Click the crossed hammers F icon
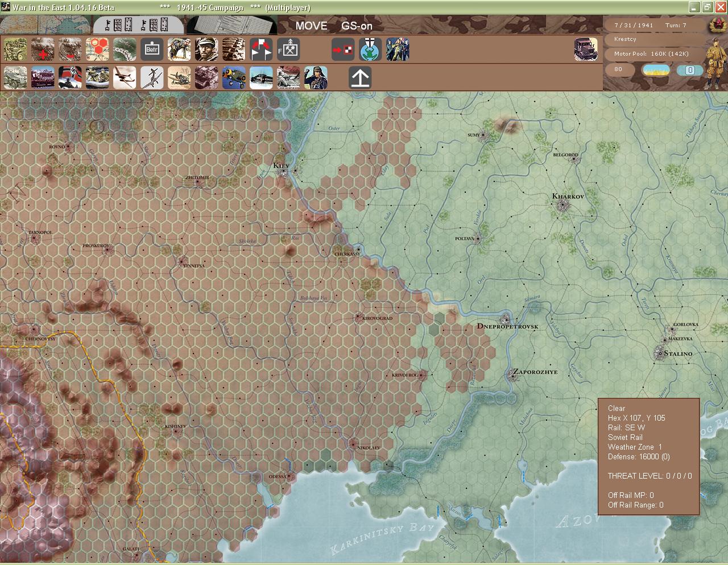The image size is (728, 565). [288, 49]
